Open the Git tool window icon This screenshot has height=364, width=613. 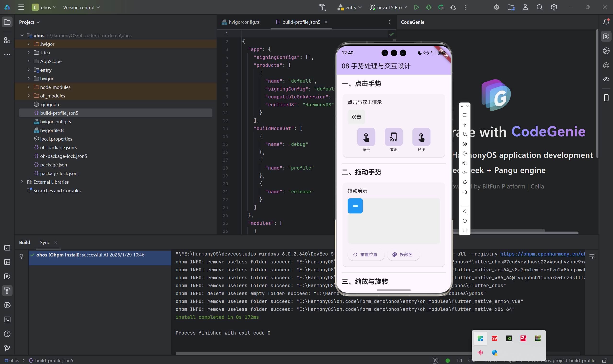[x=7, y=348]
